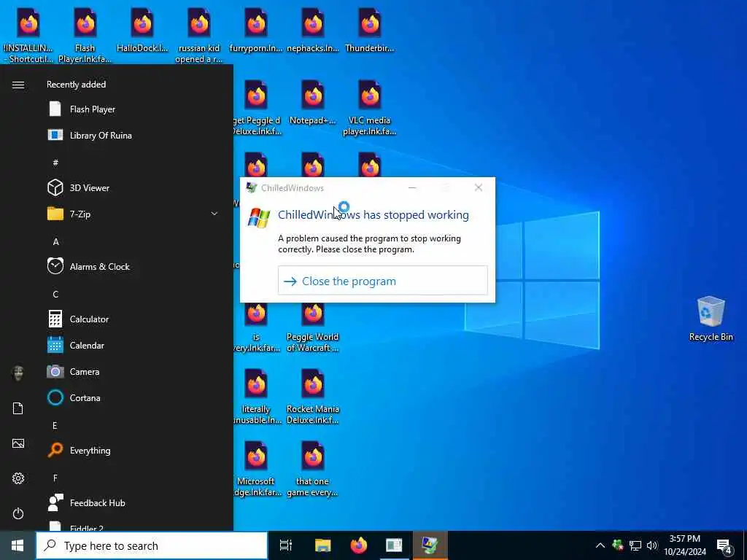The height and width of the screenshot is (560, 747).
Task: Close the ChilledWindows dialog with X
Action: tap(479, 188)
